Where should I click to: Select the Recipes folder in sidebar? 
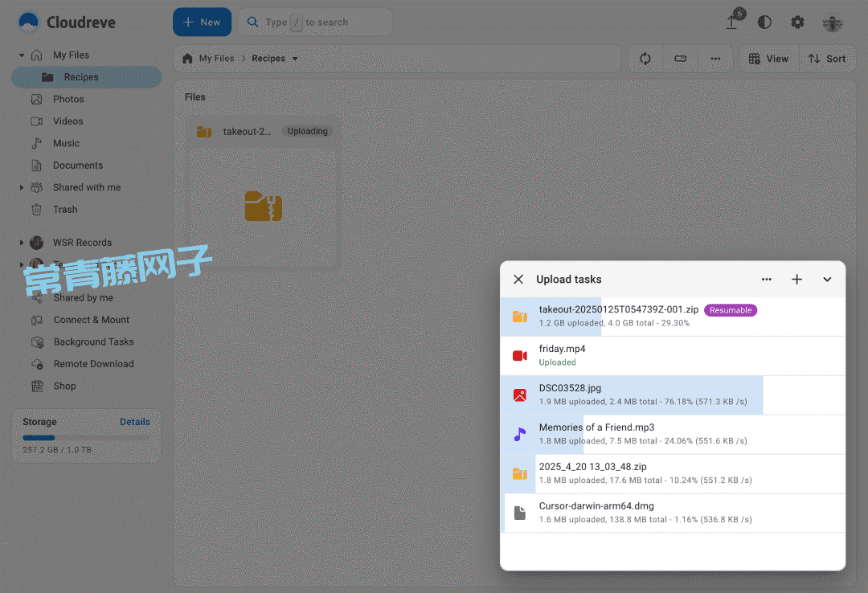click(x=86, y=77)
